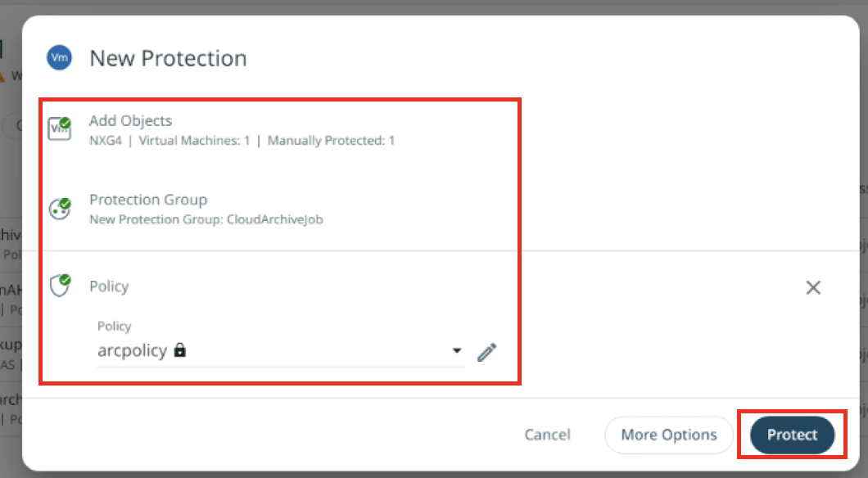
Task: Click the NXG4 Virtual Machines summary line
Action: point(242,141)
